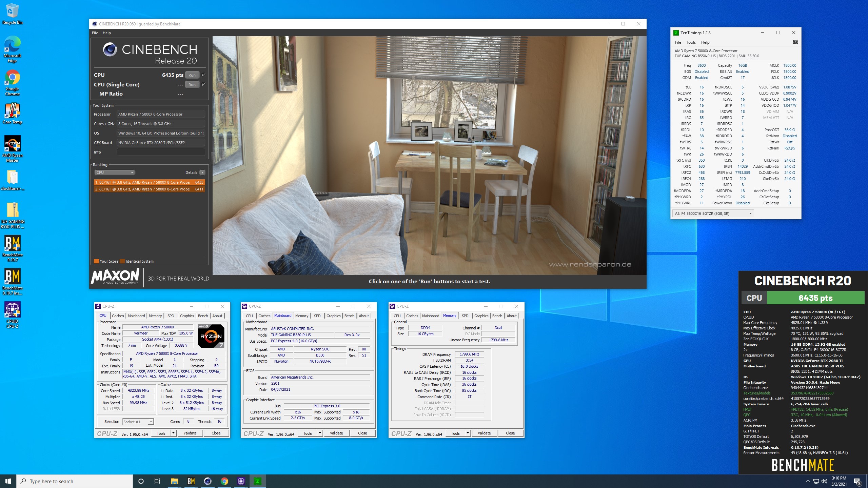Open Cortana circle icon in taskbar

141,481
